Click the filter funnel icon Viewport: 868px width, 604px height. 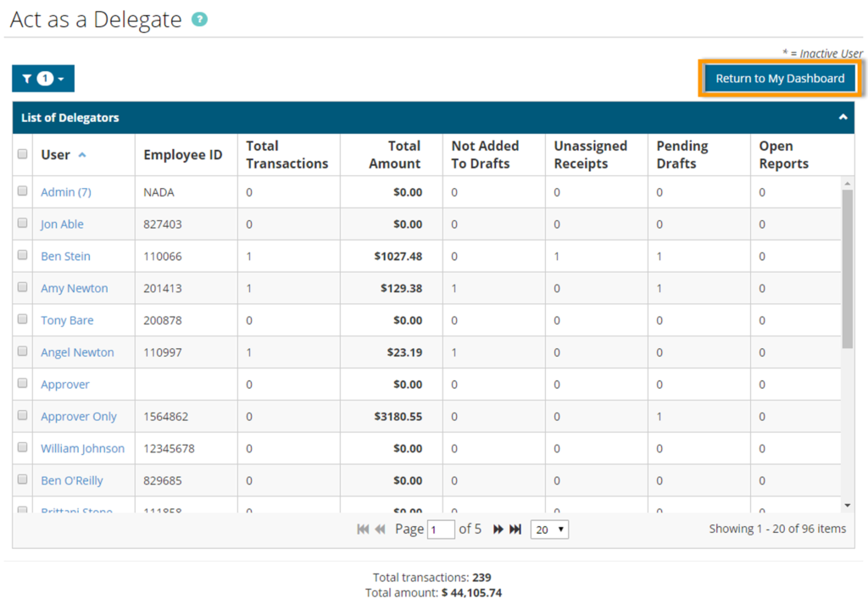(28, 78)
